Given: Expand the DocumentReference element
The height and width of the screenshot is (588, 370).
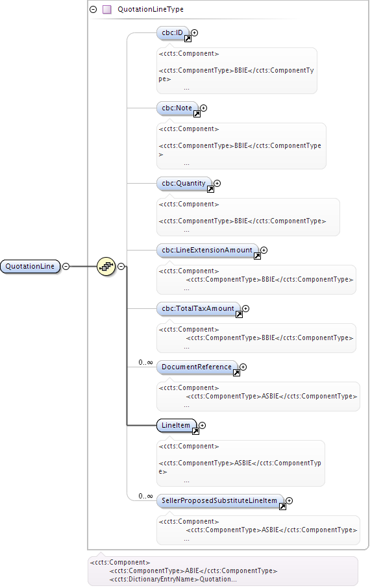Looking at the screenshot, I should (x=243, y=367).
